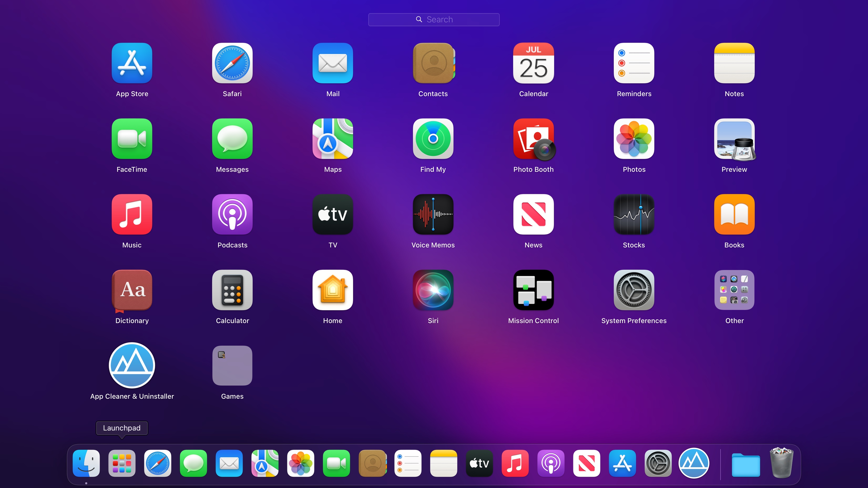Viewport: 868px width, 488px height.
Task: Open the Calendar app showing JUL 25
Action: click(533, 63)
